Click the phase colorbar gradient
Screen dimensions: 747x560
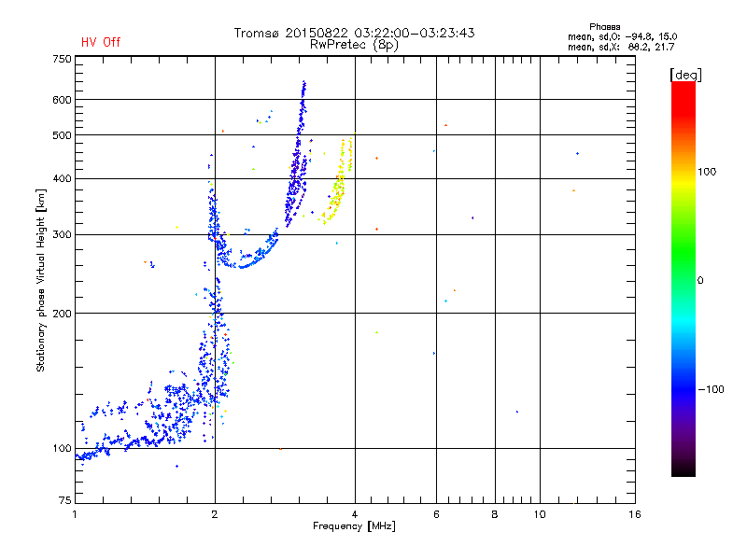684,278
